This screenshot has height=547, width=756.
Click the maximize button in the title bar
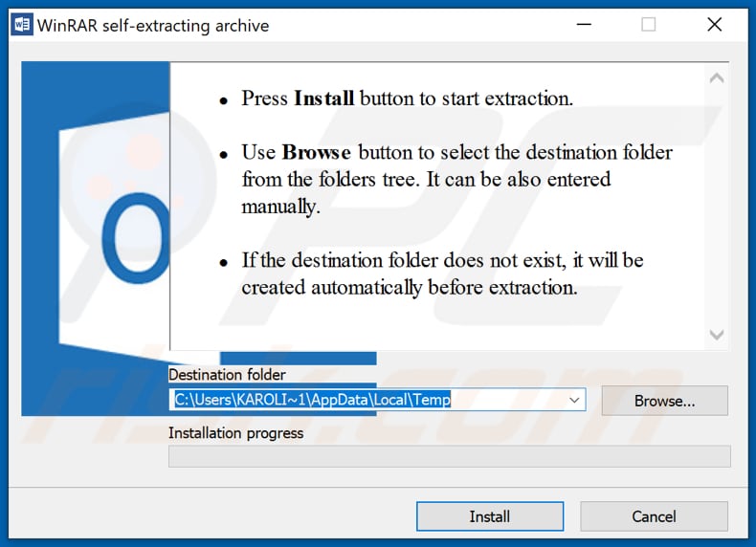(648, 26)
